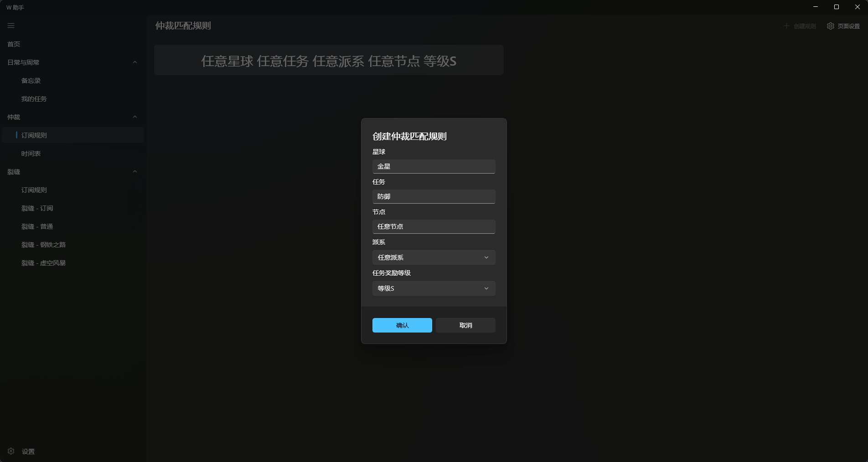The image size is (868, 462).
Task: Go to 首页 in the sidebar
Action: pos(14,44)
